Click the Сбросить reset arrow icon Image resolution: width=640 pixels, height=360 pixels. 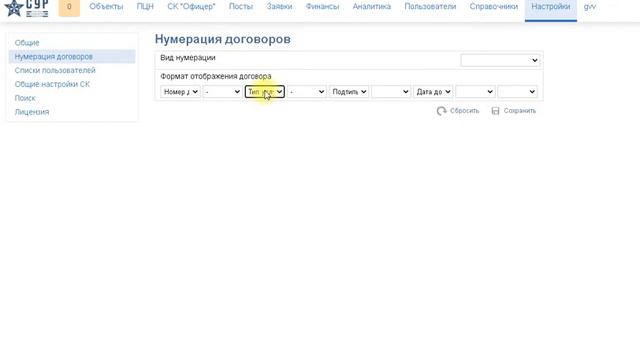tap(441, 111)
